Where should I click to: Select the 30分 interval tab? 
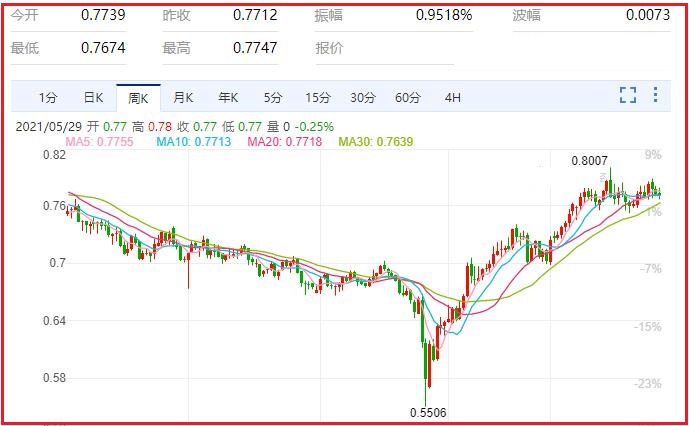coord(363,98)
